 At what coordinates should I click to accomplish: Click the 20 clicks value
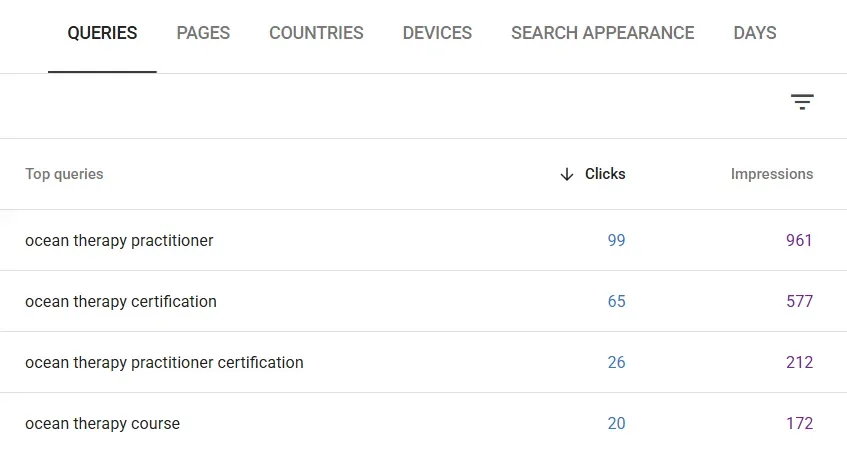coord(616,424)
